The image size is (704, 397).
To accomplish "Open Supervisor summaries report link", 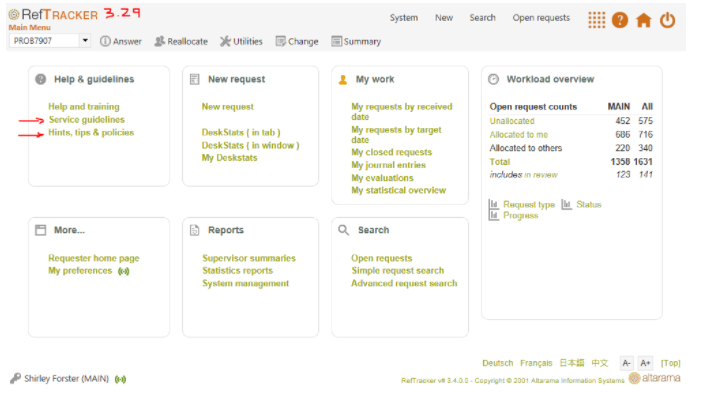I will pyautogui.click(x=249, y=258).
